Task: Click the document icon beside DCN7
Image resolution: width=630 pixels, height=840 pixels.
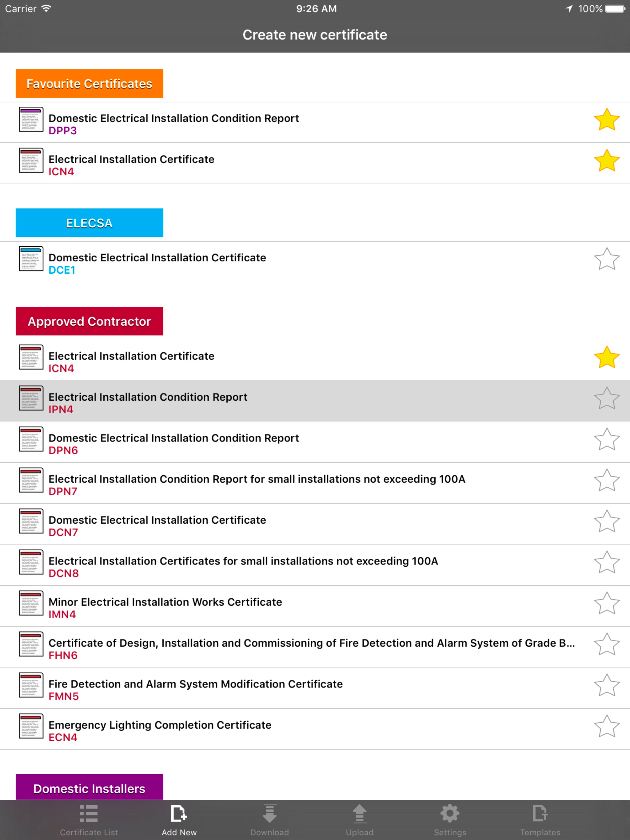Action: [x=31, y=521]
